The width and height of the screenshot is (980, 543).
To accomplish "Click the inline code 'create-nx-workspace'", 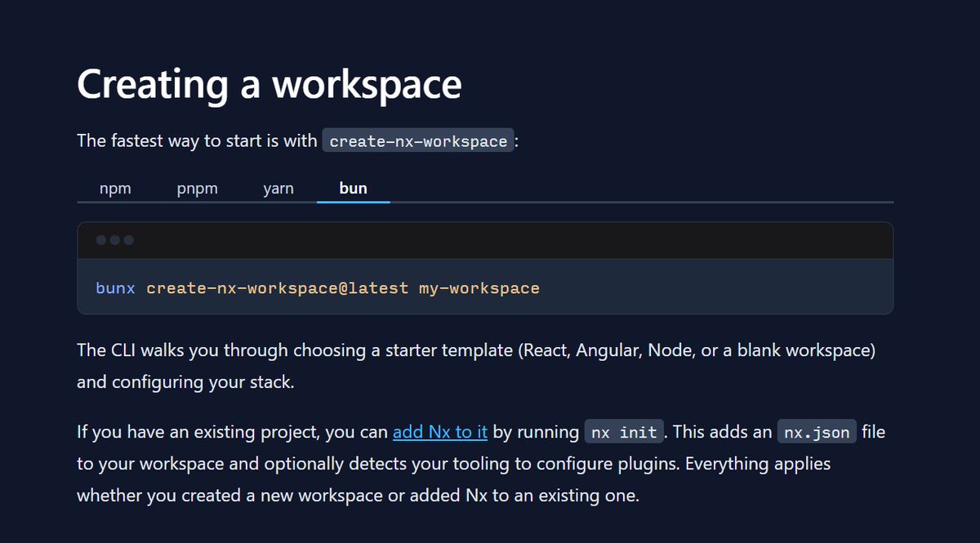I will pos(419,141).
